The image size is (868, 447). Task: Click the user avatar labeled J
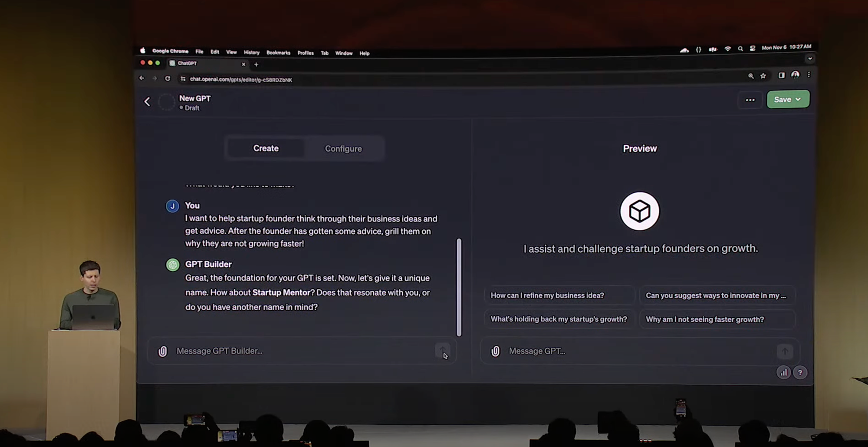tap(172, 206)
